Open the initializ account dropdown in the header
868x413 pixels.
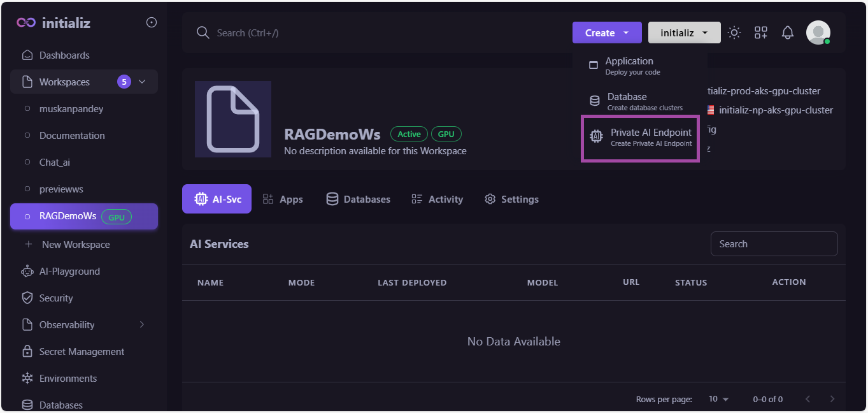tap(684, 32)
